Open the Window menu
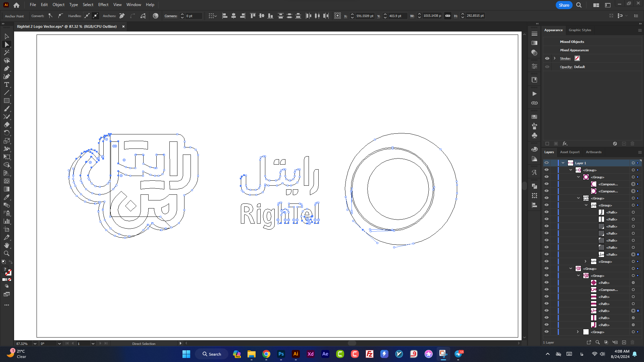 (134, 5)
